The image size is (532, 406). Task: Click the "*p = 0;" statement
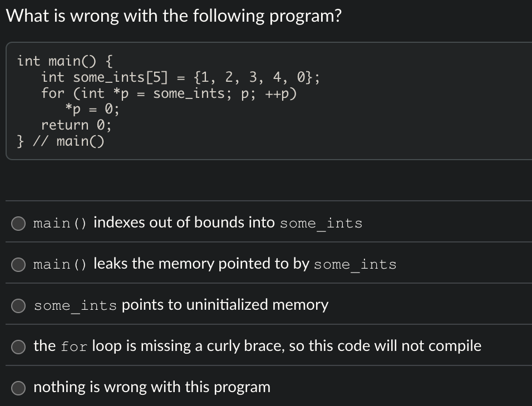[x=92, y=109]
